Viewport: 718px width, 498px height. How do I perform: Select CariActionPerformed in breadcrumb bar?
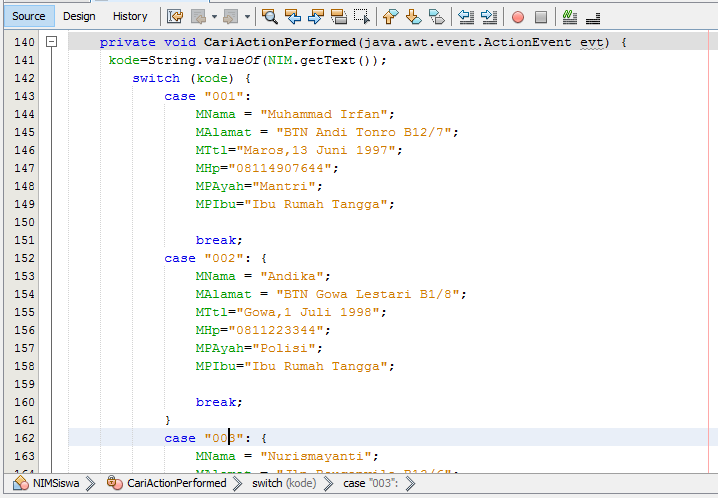177,483
